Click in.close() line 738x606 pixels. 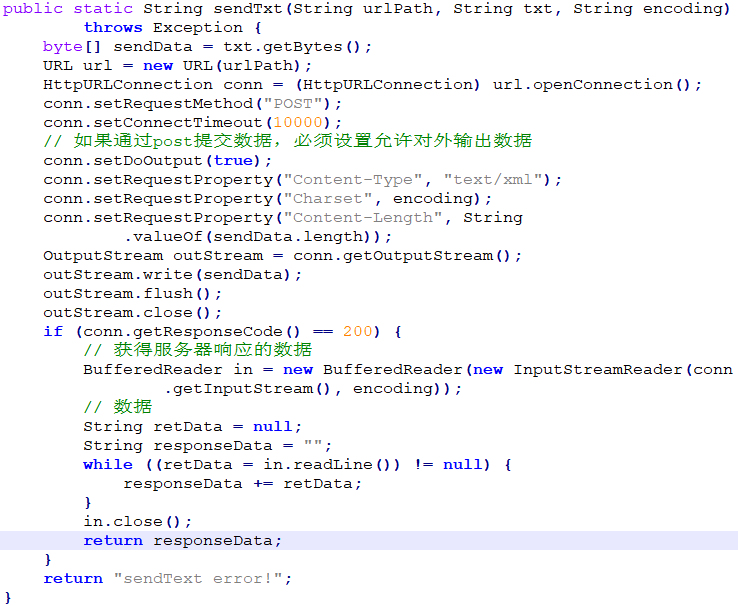coord(137,522)
